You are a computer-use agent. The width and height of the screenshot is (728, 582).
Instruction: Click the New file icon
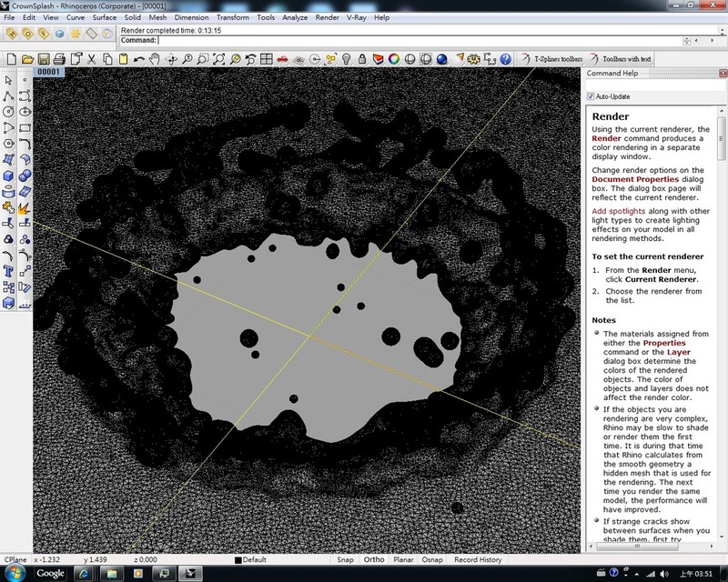coord(12,59)
